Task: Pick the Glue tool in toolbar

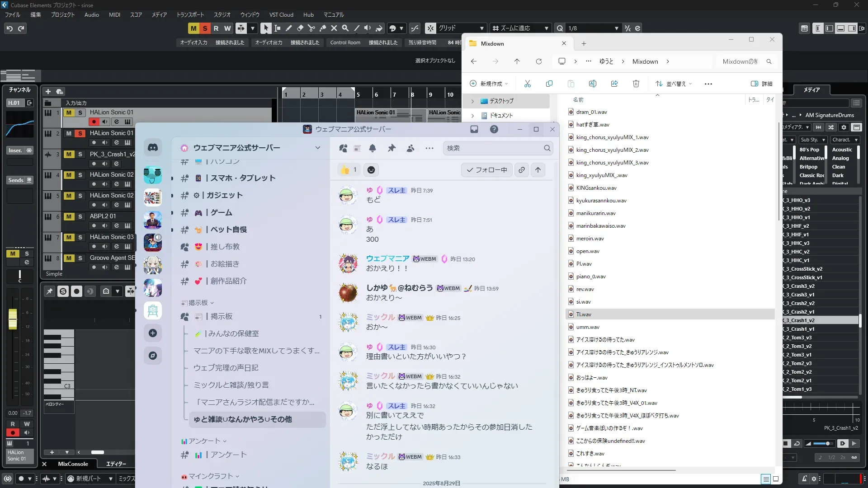Action: 323,28
